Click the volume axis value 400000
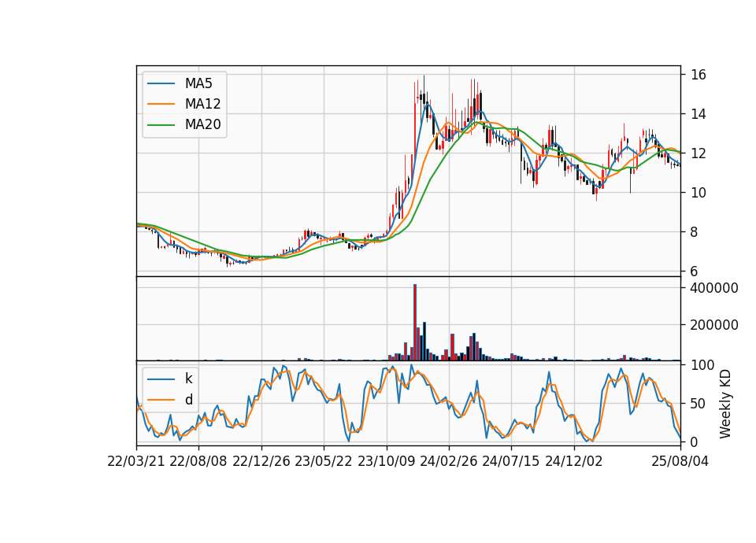Viewport: 756px width, 543px height. (x=714, y=288)
